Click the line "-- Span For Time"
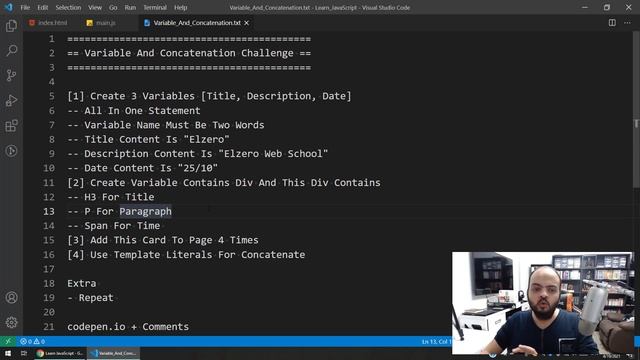 pyautogui.click(x=113, y=226)
